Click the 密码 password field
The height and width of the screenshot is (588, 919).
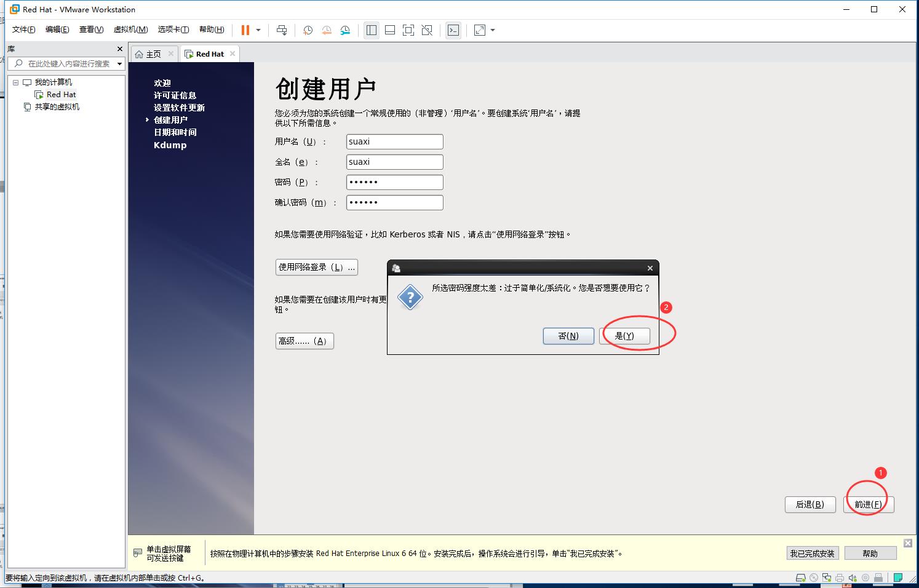[394, 182]
